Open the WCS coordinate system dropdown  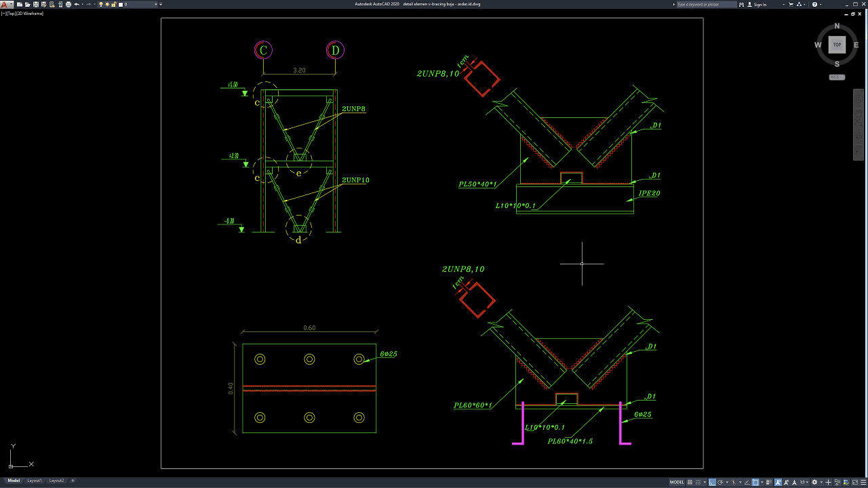(x=837, y=77)
